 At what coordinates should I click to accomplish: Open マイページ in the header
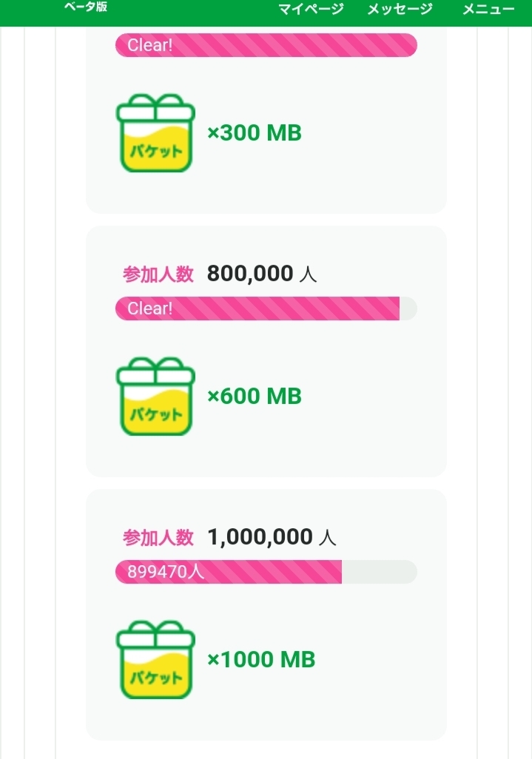[x=311, y=10]
